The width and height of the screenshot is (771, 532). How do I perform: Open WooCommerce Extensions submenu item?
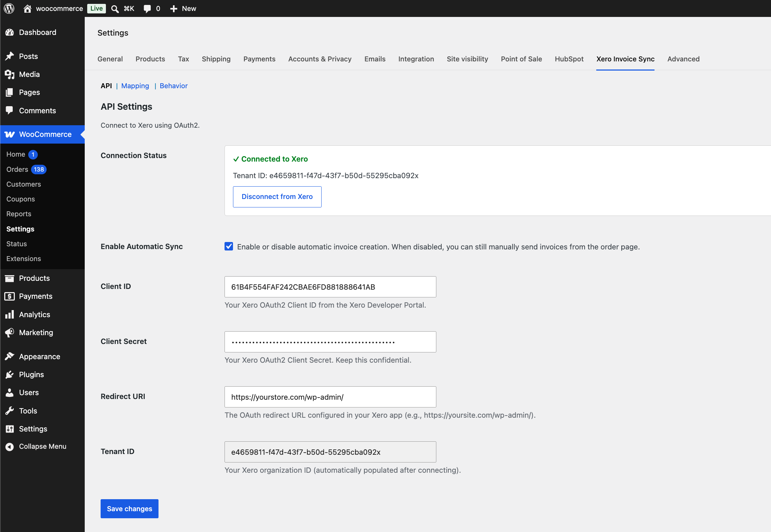click(x=24, y=259)
